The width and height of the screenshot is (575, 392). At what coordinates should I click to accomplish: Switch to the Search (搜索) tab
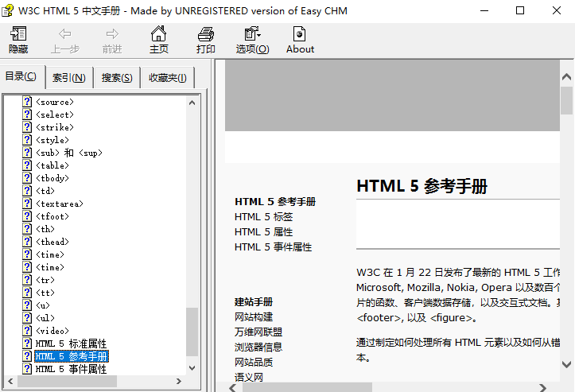click(117, 78)
